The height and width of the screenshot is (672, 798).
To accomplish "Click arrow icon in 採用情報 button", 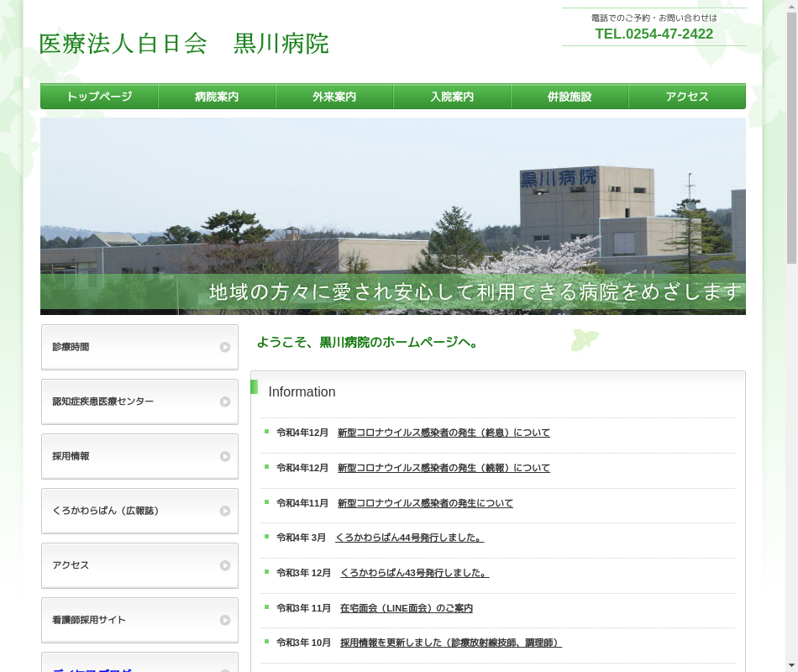I will pos(224,456).
